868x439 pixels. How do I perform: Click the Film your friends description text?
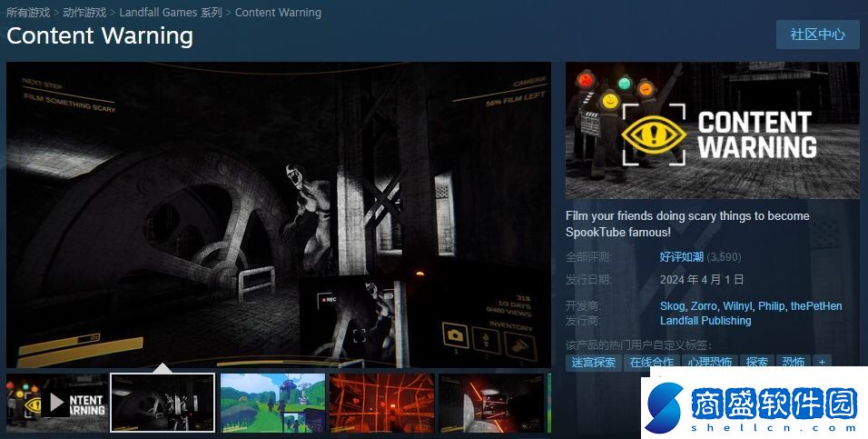(x=687, y=224)
